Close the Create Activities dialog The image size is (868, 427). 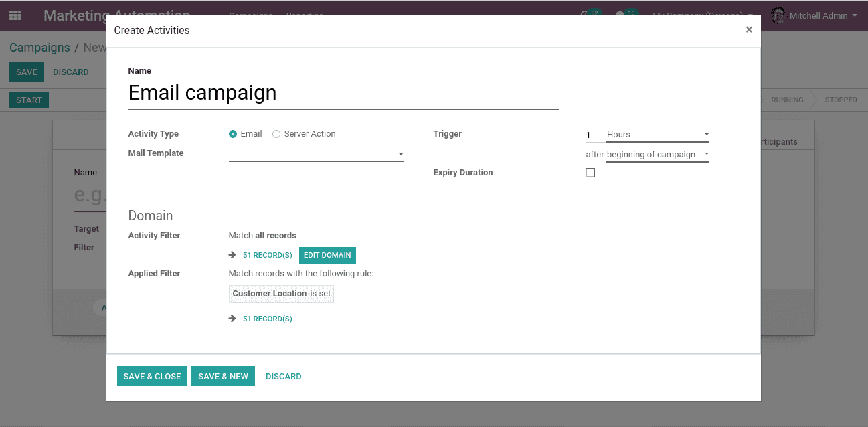pyautogui.click(x=749, y=29)
